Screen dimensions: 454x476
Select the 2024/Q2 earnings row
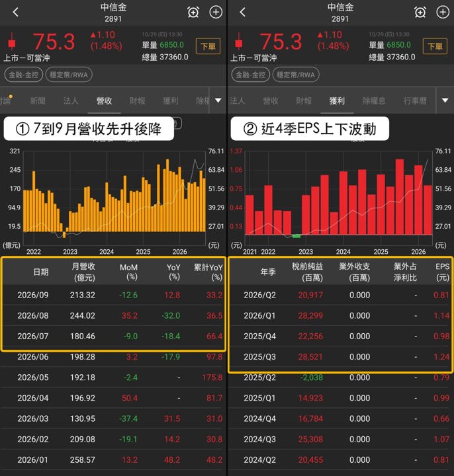(x=341, y=460)
